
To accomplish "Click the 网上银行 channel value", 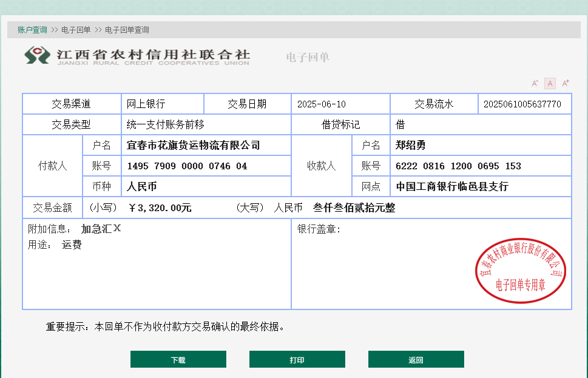I will pos(146,104).
